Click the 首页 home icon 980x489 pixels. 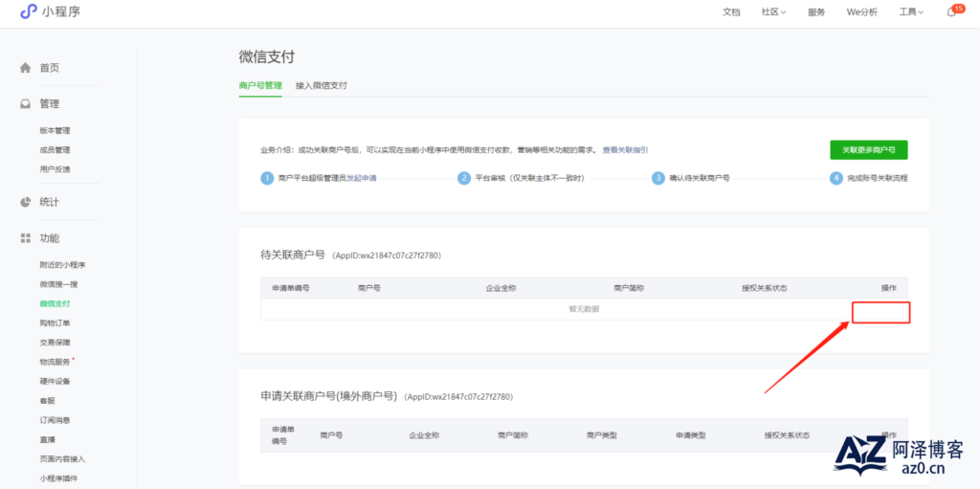pyautogui.click(x=25, y=68)
